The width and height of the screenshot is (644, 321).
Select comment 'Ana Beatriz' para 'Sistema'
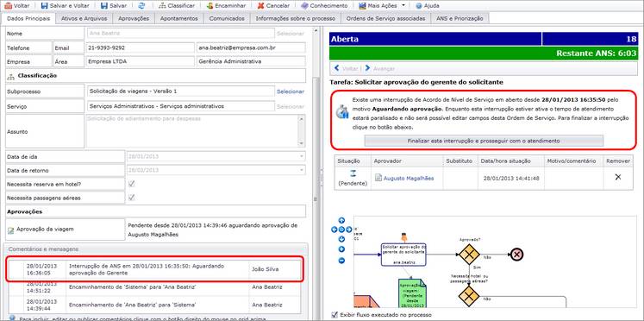[x=154, y=305]
